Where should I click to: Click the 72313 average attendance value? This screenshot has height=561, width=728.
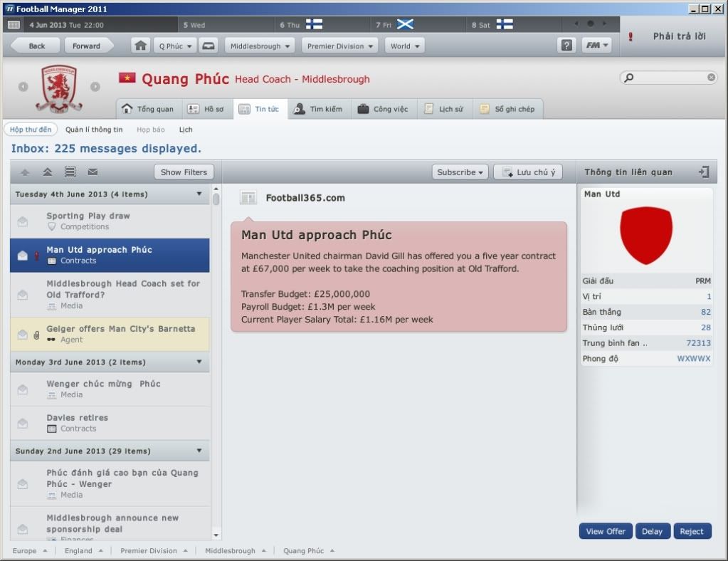point(698,343)
